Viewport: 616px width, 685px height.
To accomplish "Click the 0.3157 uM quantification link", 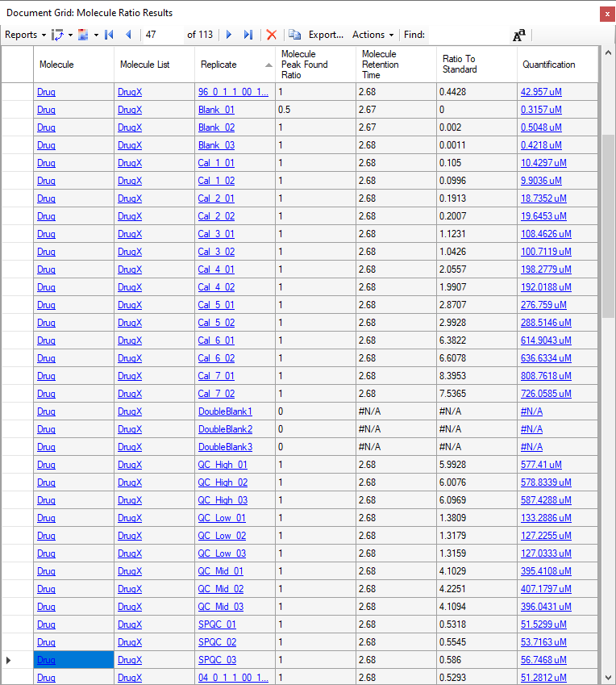I will (541, 110).
